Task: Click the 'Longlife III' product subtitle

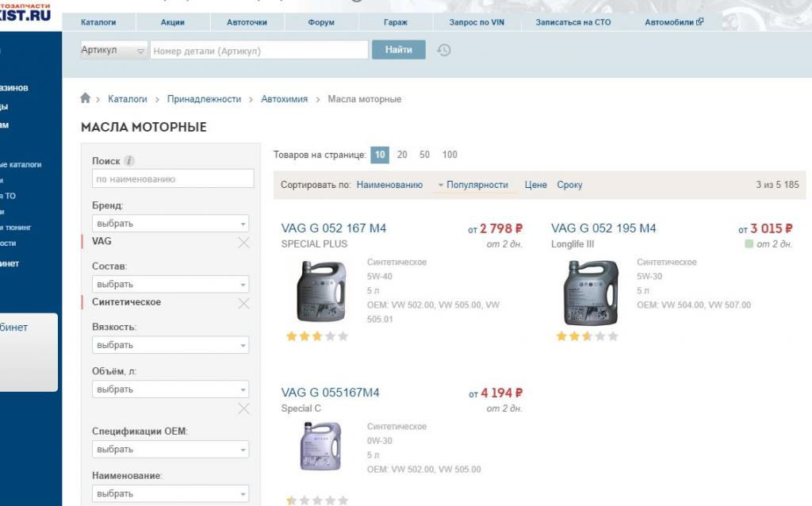Action: point(573,244)
